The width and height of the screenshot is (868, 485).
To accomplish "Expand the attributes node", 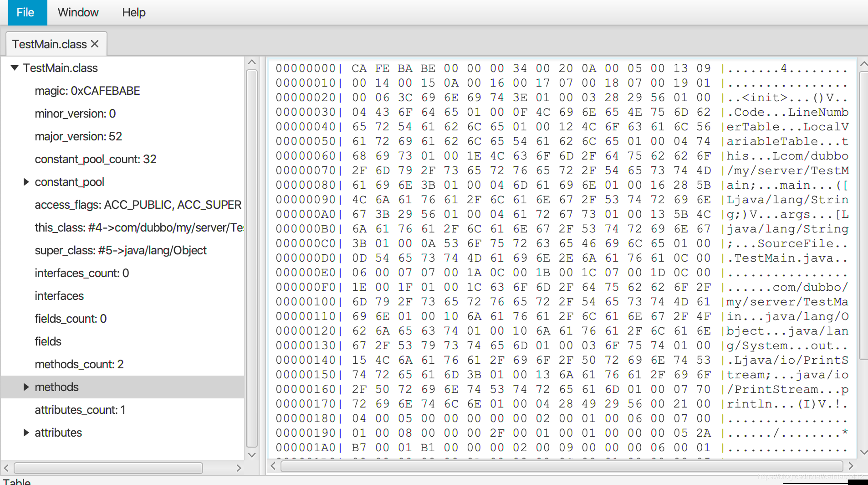I will click(x=26, y=433).
